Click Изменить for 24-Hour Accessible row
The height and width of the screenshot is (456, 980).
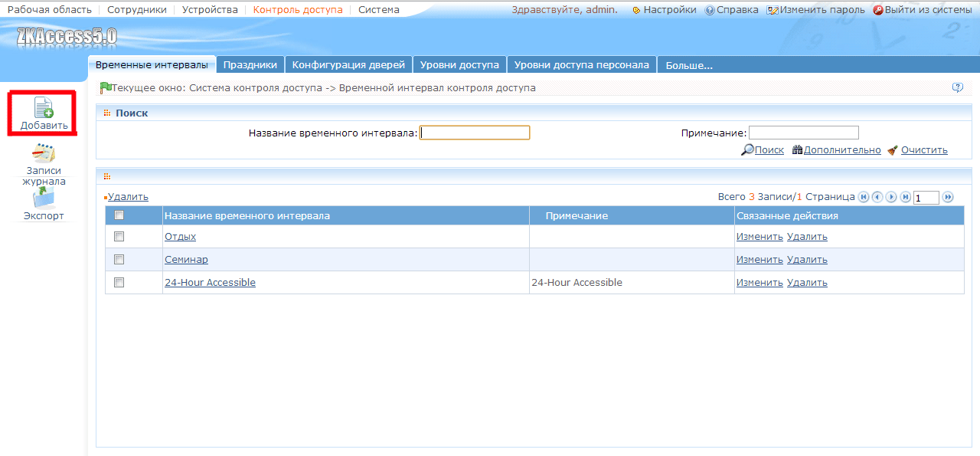click(759, 283)
